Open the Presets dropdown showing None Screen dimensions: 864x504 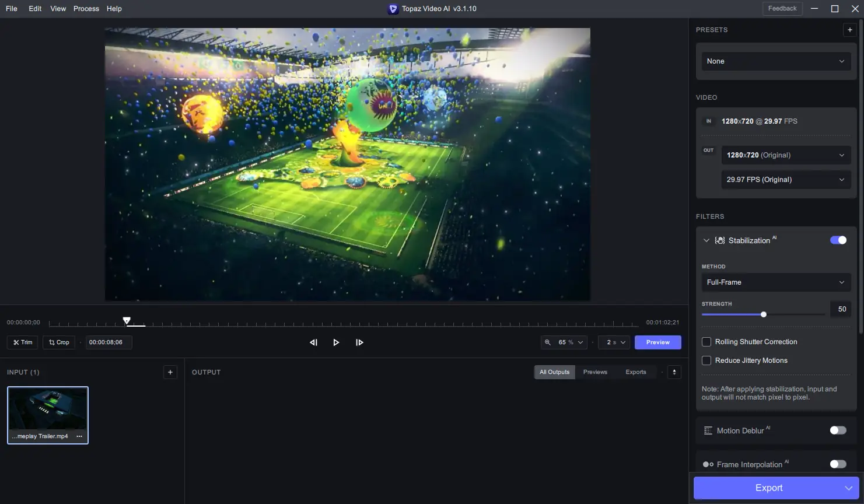(x=776, y=61)
